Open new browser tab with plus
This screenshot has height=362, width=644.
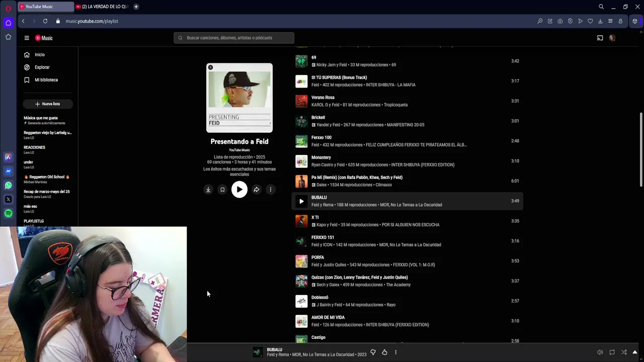[136, 7]
